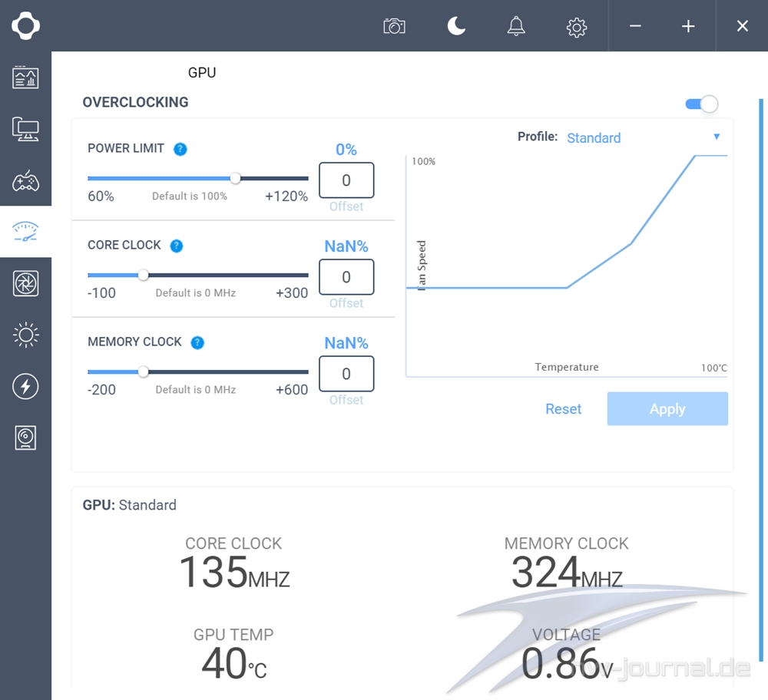Screen dimensions: 768x700
Task: Open settings gear icon
Action: coord(576,27)
